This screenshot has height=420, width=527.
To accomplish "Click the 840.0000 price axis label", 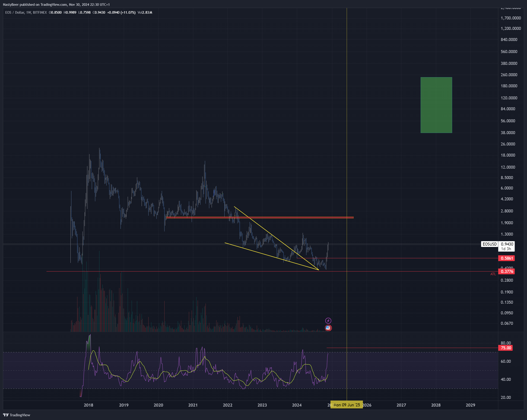I will pyautogui.click(x=509, y=40).
